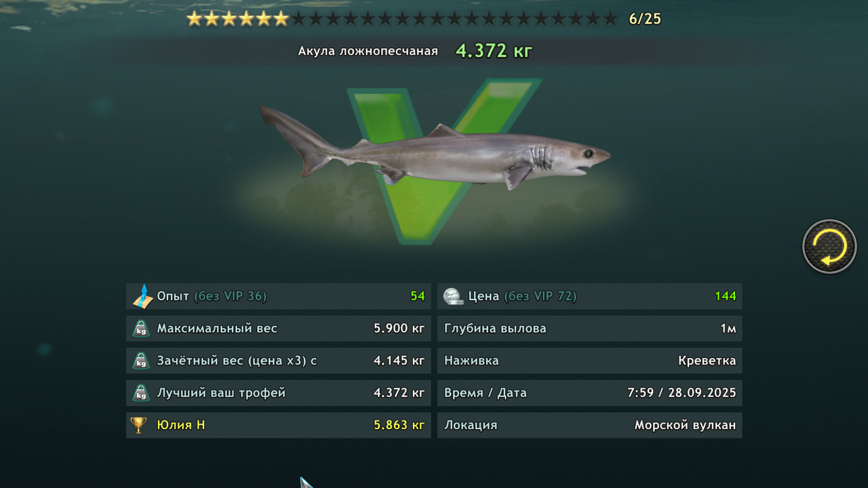Click the Цена value 144

pos(726,296)
